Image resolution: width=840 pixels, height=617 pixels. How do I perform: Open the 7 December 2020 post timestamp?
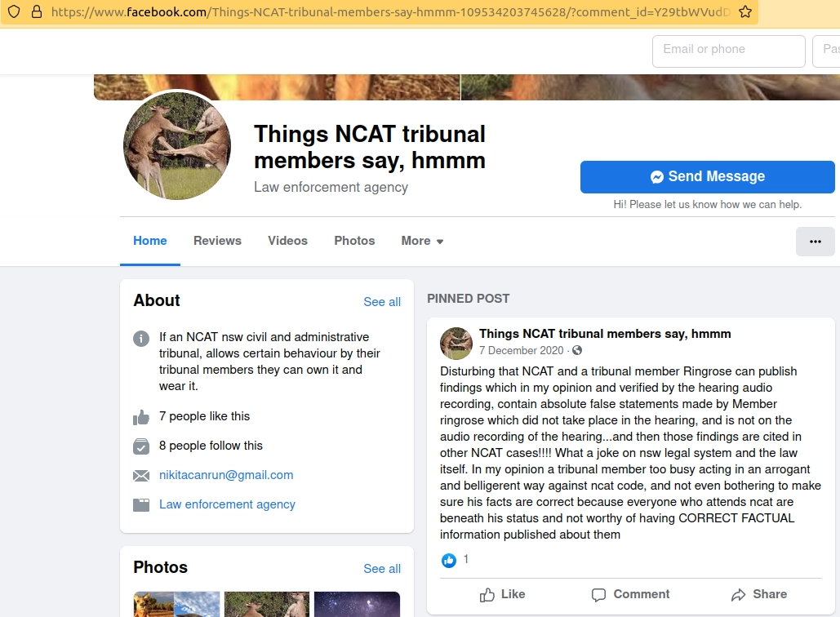point(522,350)
